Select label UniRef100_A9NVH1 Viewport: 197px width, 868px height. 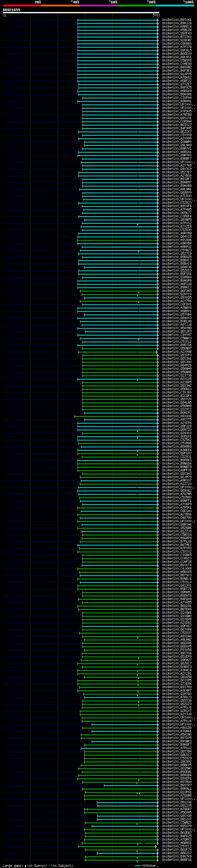coord(176,101)
